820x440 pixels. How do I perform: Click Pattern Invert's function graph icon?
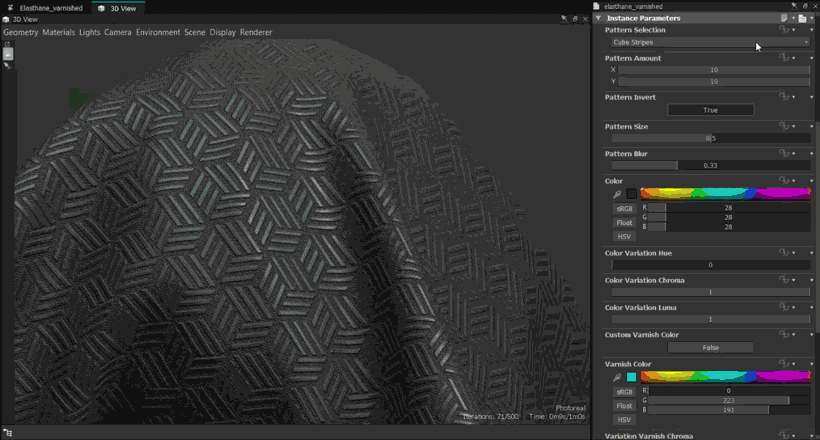(784, 97)
